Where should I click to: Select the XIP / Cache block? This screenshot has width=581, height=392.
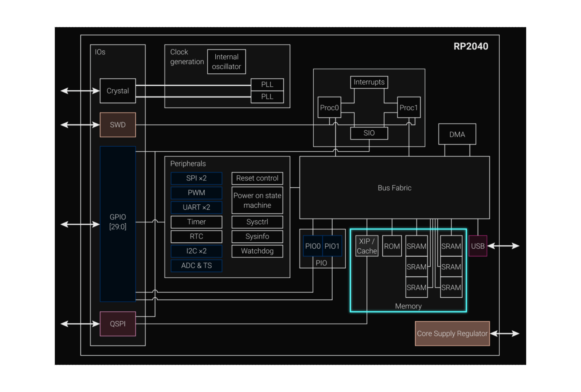[x=367, y=246]
